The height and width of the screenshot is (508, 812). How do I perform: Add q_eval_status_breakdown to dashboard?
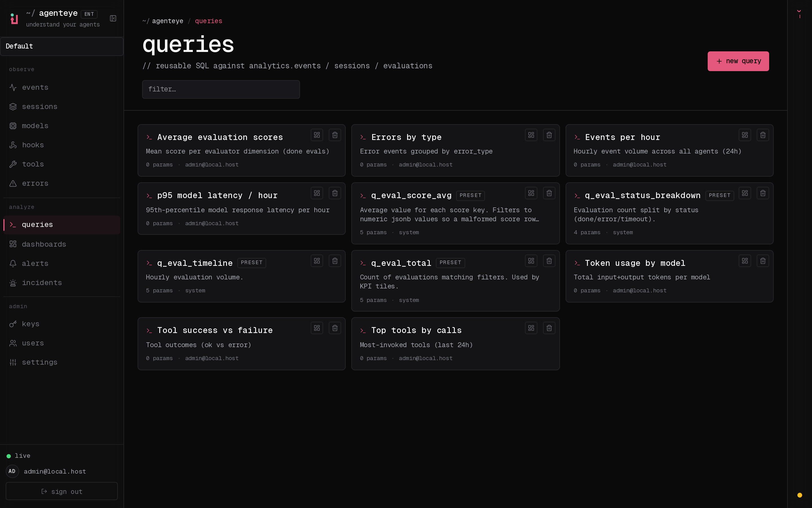click(745, 193)
